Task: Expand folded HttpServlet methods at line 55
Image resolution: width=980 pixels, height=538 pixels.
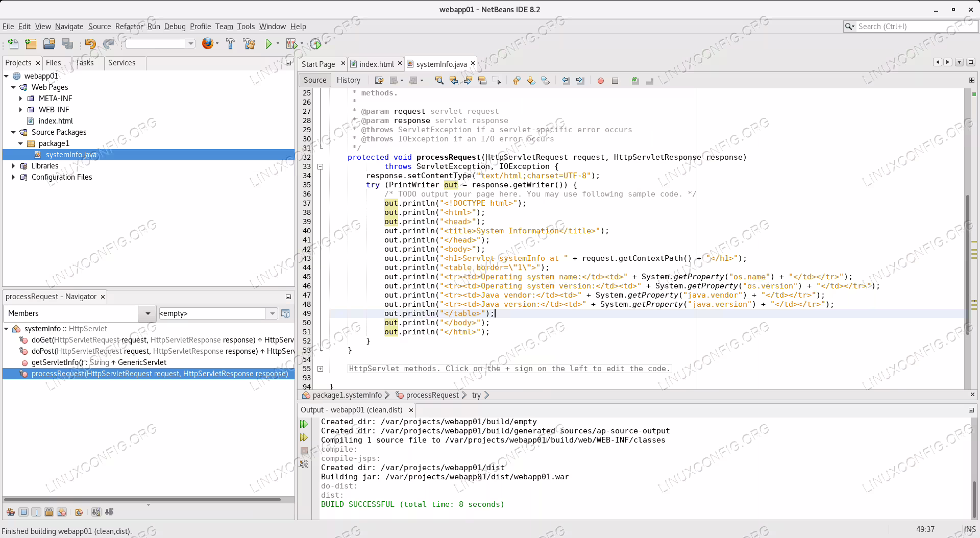Action: click(320, 369)
